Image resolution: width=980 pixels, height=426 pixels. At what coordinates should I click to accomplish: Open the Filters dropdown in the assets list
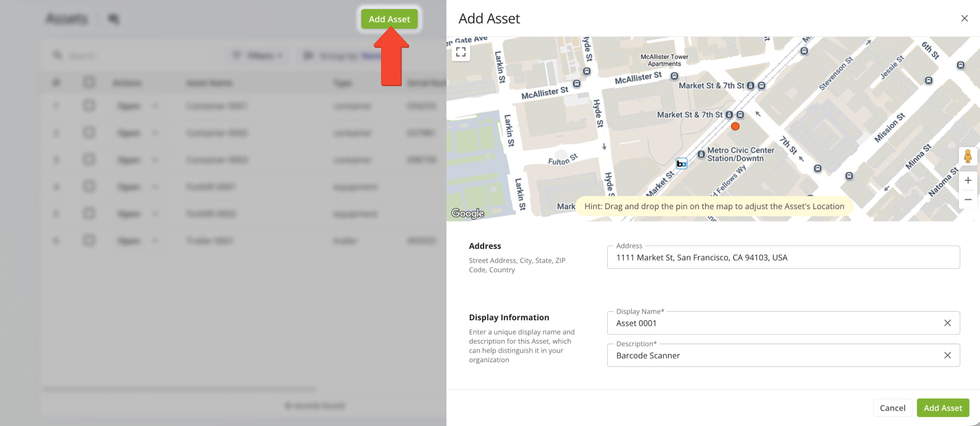(x=257, y=56)
